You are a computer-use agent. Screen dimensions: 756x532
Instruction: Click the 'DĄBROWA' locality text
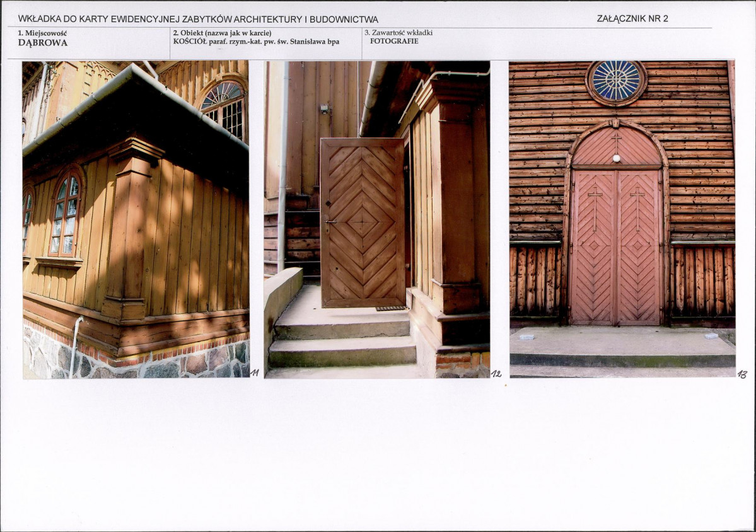point(43,42)
